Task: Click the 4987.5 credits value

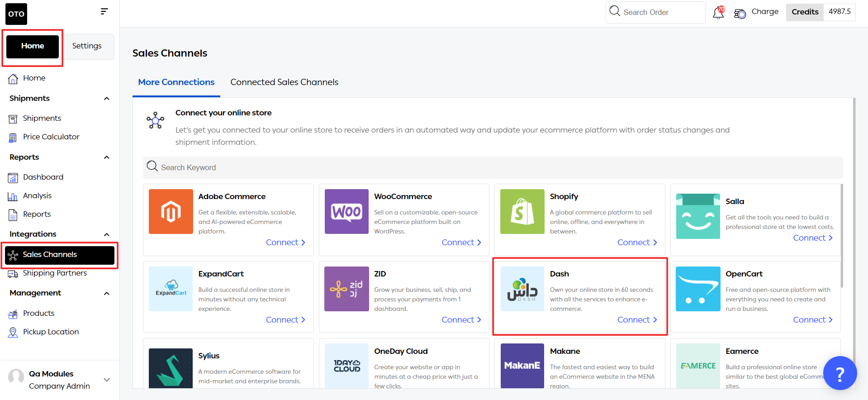Action: click(x=840, y=12)
